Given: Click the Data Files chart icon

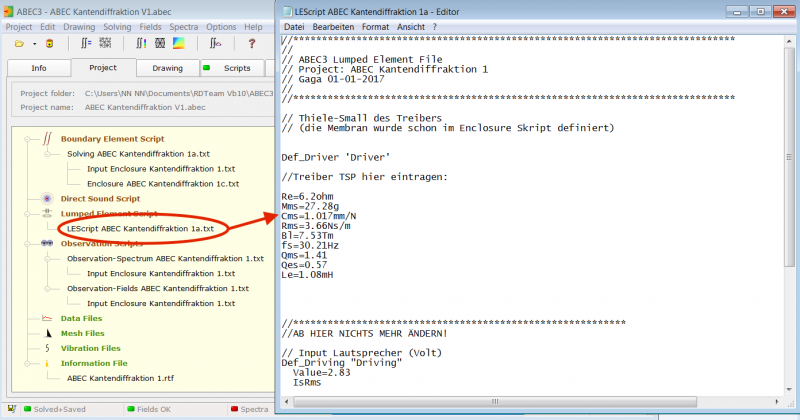Looking at the screenshot, I should [47, 318].
